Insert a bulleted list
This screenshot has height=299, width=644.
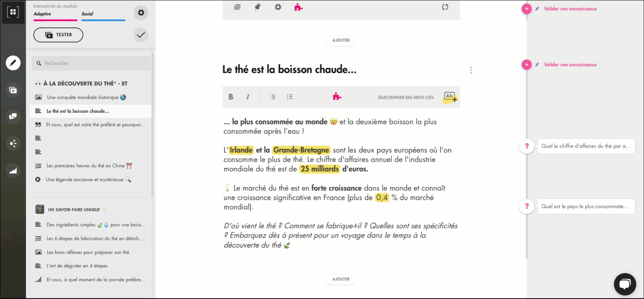click(x=272, y=97)
